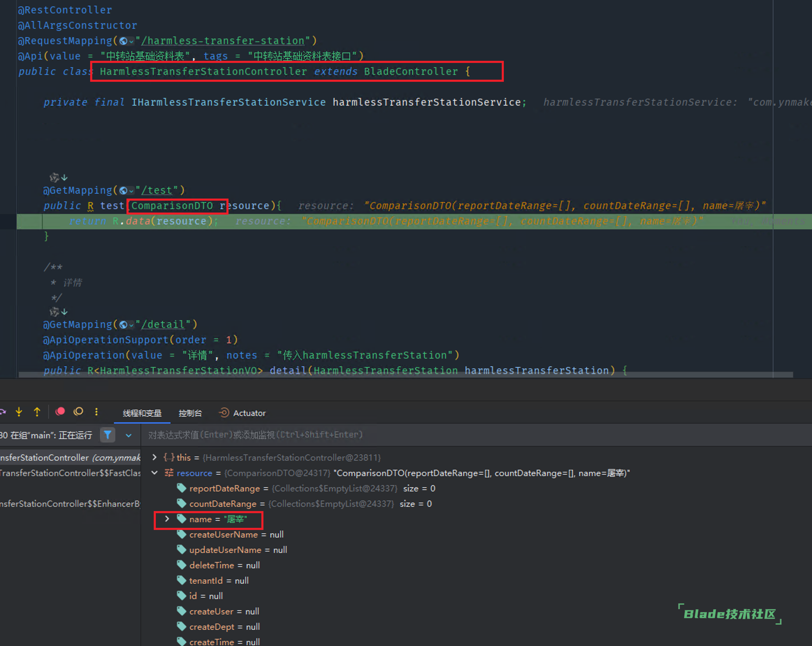Screen dimensions: 812x646
Task: Click ComparisonDTO type in test method
Action: coord(172,206)
